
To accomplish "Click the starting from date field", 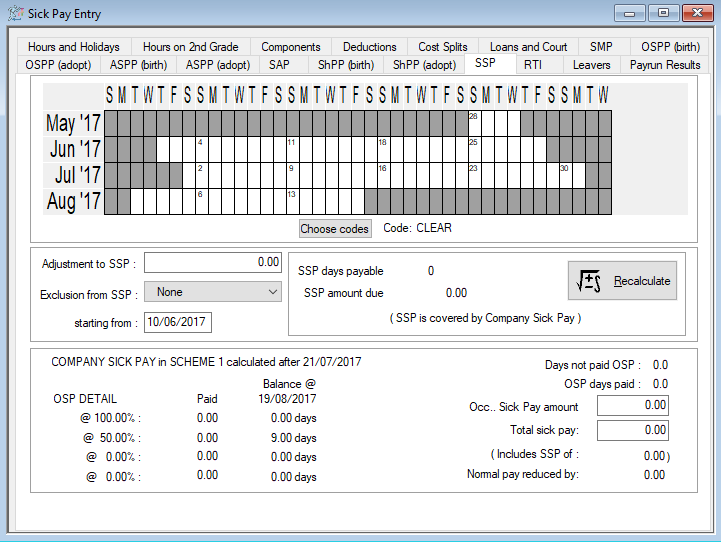I will point(178,322).
